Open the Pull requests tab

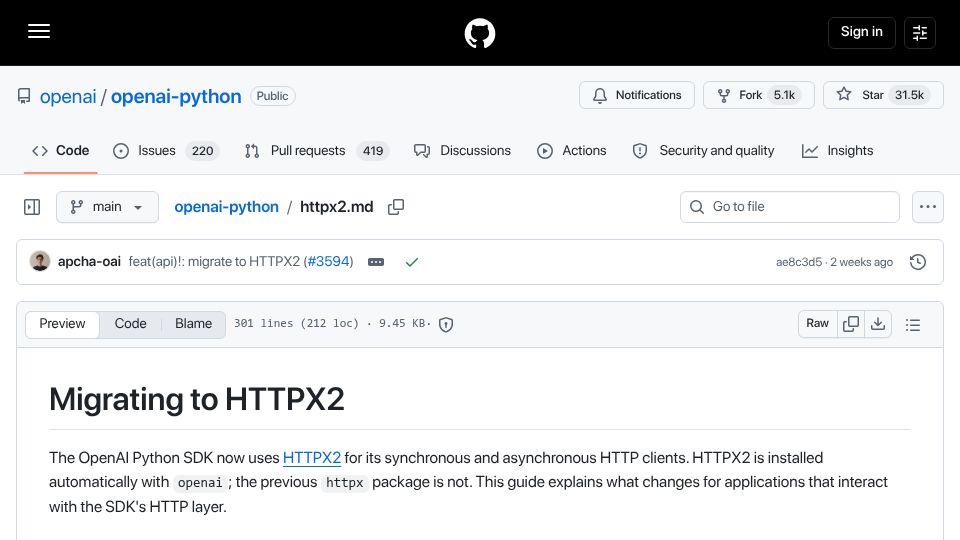pos(317,151)
